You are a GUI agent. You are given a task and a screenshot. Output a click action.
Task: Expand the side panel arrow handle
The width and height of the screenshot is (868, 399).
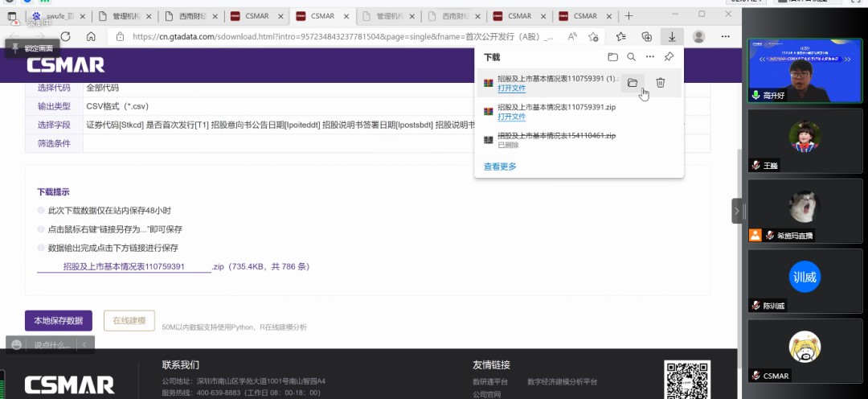[737, 211]
